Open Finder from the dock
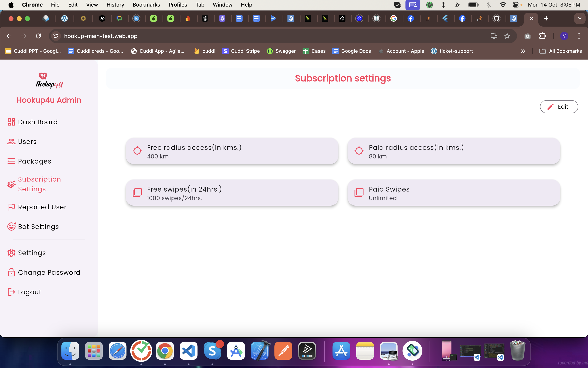The height and width of the screenshot is (368, 588). click(x=70, y=351)
